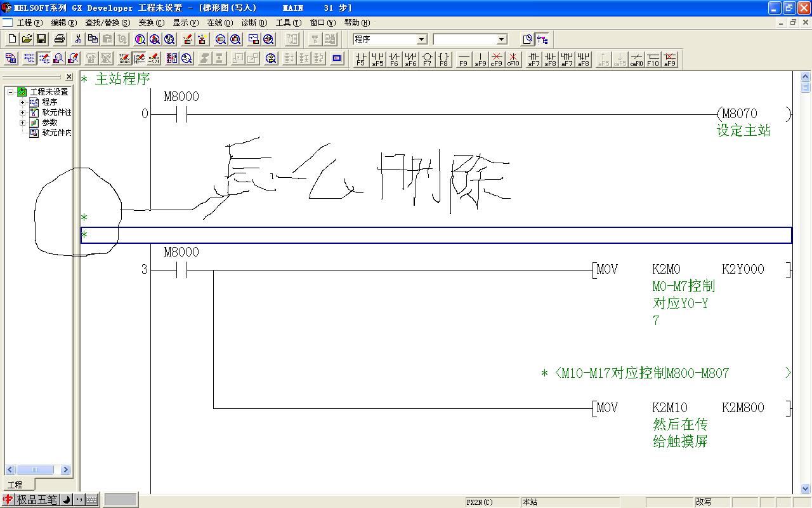812x508 pixels.
Task: Toggle the 改写 overwrite indicator in status bar
Action: [x=703, y=502]
